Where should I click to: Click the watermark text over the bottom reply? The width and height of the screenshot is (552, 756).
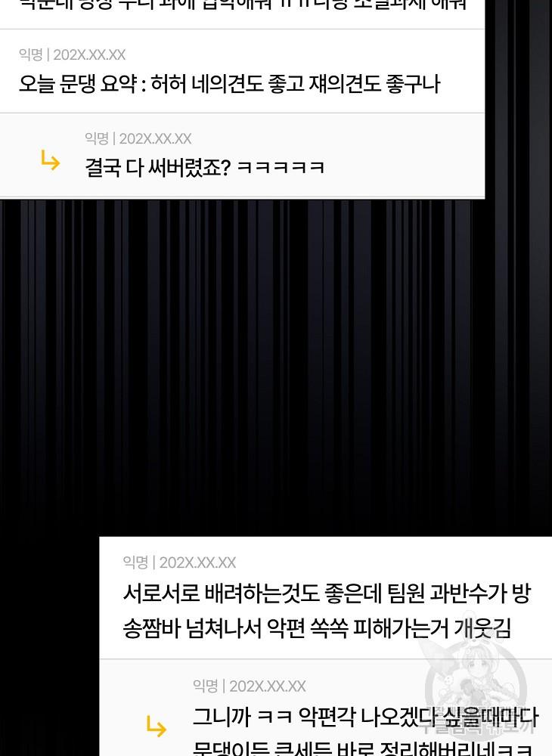479,725
